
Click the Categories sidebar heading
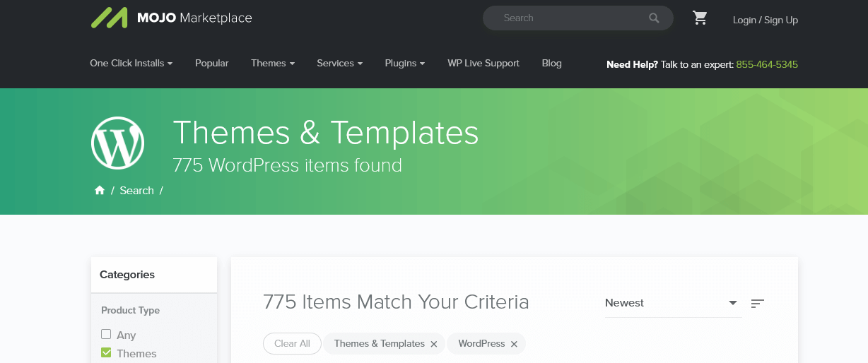(x=127, y=275)
